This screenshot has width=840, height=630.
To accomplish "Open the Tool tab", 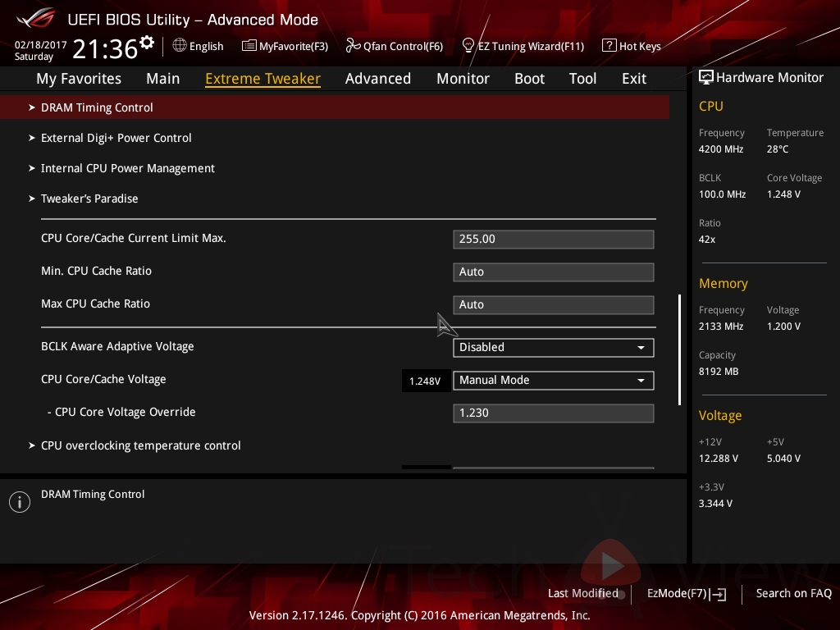I will (x=582, y=79).
